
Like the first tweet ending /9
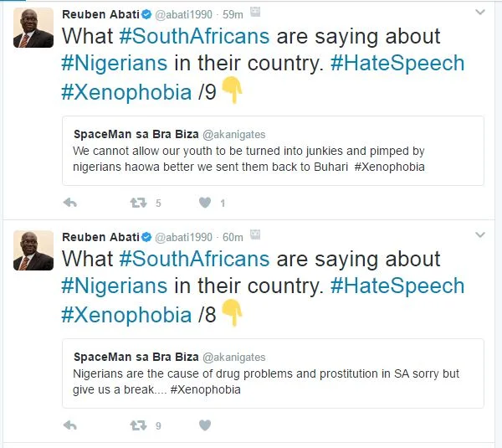[x=205, y=203]
